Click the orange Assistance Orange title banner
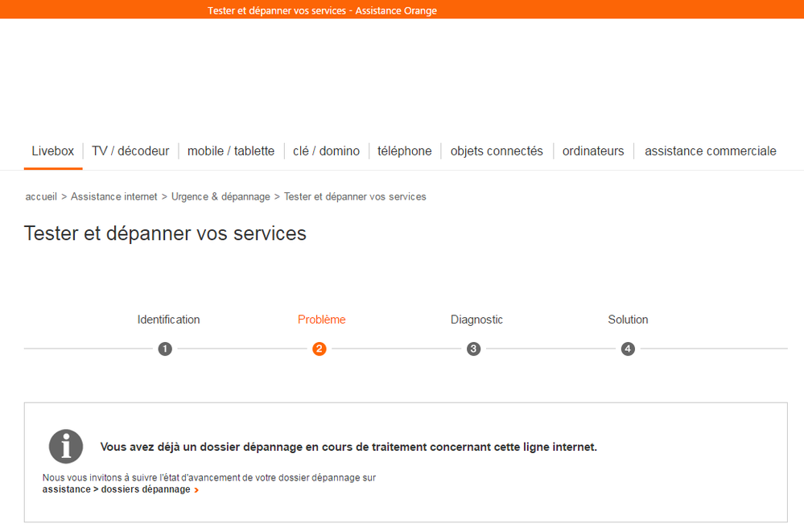 click(x=321, y=10)
